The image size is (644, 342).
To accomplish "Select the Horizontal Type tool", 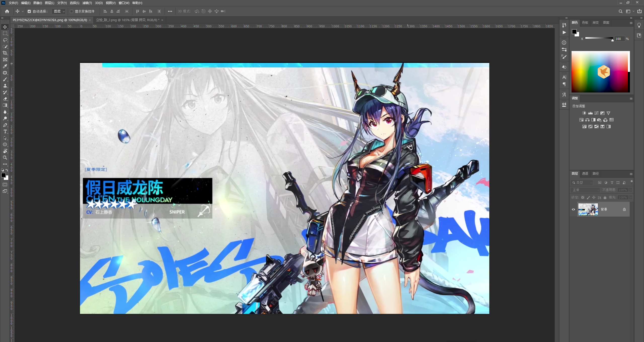I will [x=5, y=131].
